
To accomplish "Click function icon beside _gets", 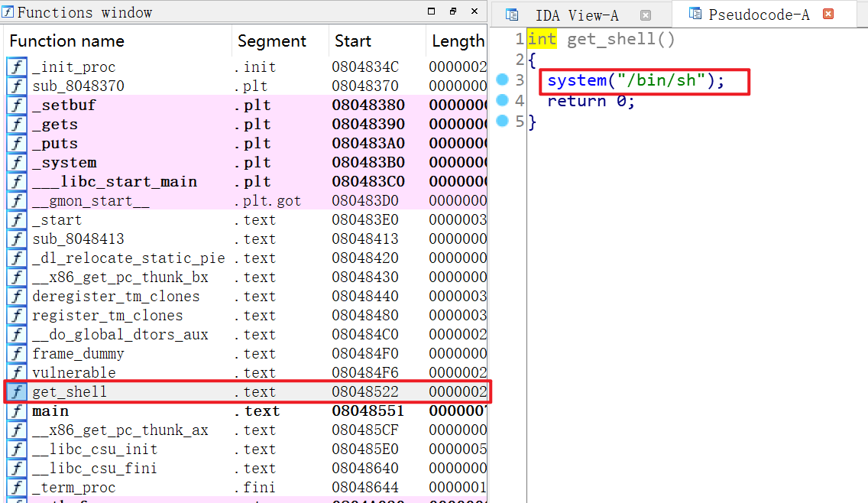I will click(17, 124).
